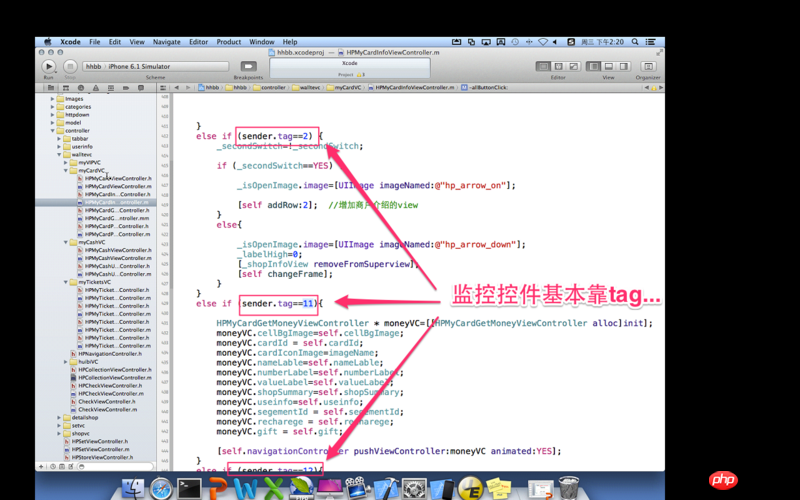Open the Notification Center icon
Image resolution: width=800 pixels, height=500 pixels.
[651, 42]
